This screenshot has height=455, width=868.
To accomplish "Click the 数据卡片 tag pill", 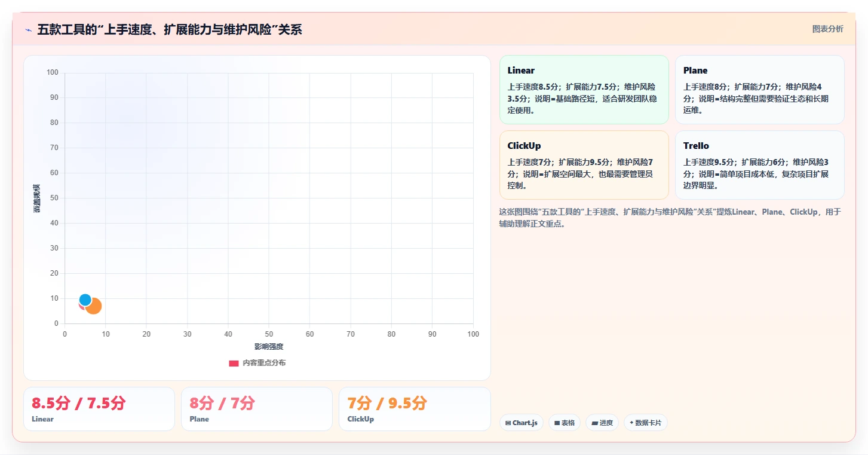I will (x=645, y=423).
